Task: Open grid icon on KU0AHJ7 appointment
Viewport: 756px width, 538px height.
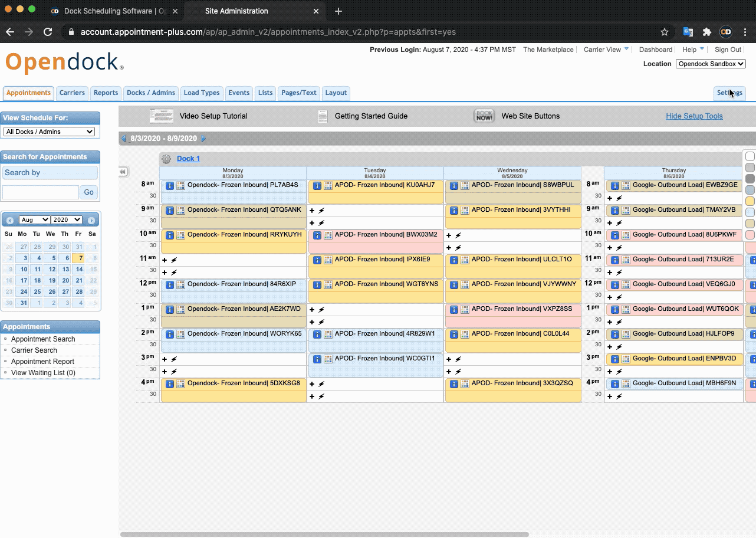Action: point(328,185)
